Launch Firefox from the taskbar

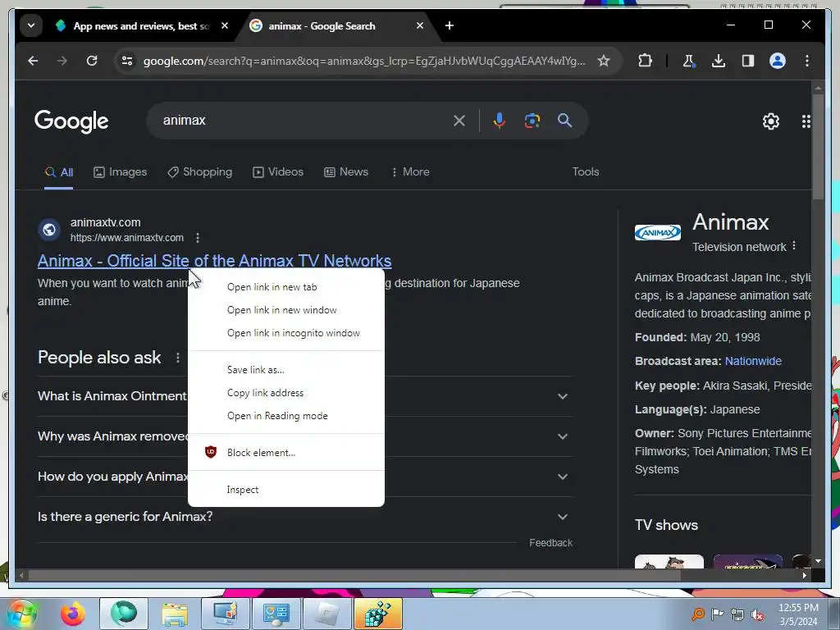73,614
